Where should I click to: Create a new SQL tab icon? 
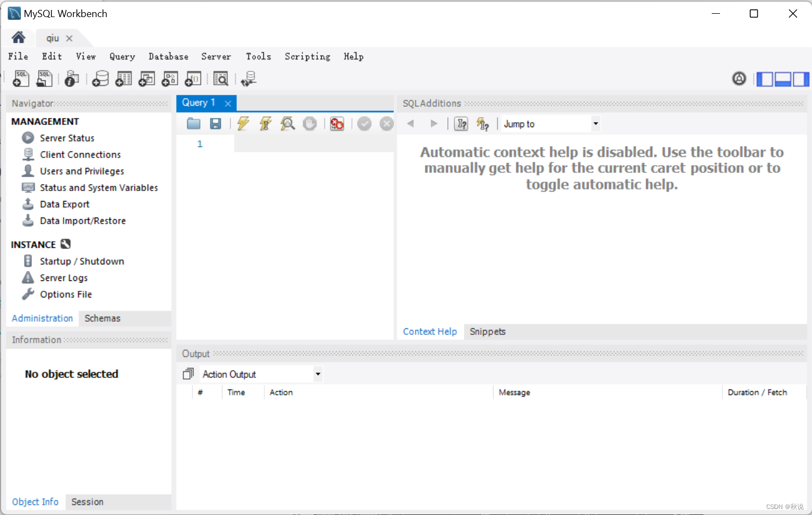click(x=21, y=79)
